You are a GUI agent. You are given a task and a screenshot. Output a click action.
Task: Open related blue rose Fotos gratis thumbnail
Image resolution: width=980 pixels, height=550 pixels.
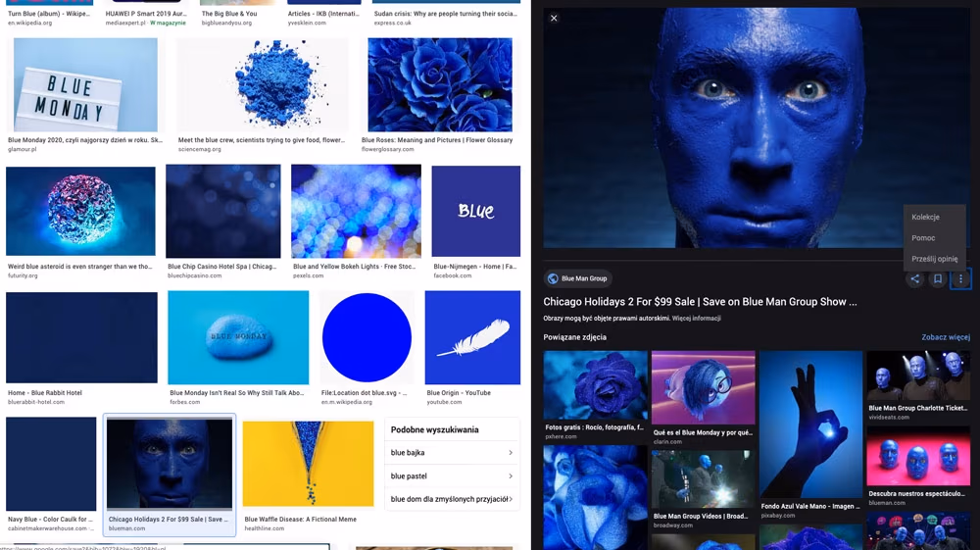click(x=595, y=385)
